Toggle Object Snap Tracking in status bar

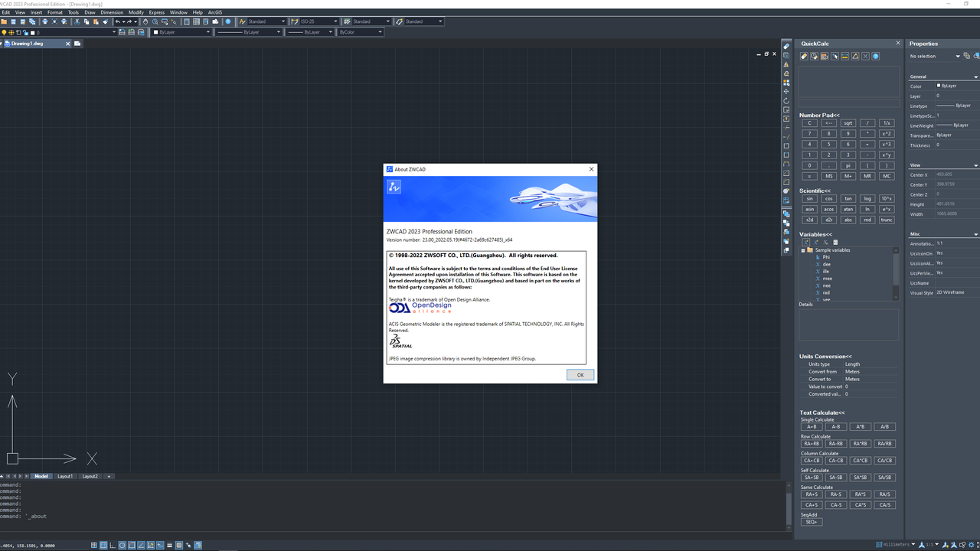(142, 545)
